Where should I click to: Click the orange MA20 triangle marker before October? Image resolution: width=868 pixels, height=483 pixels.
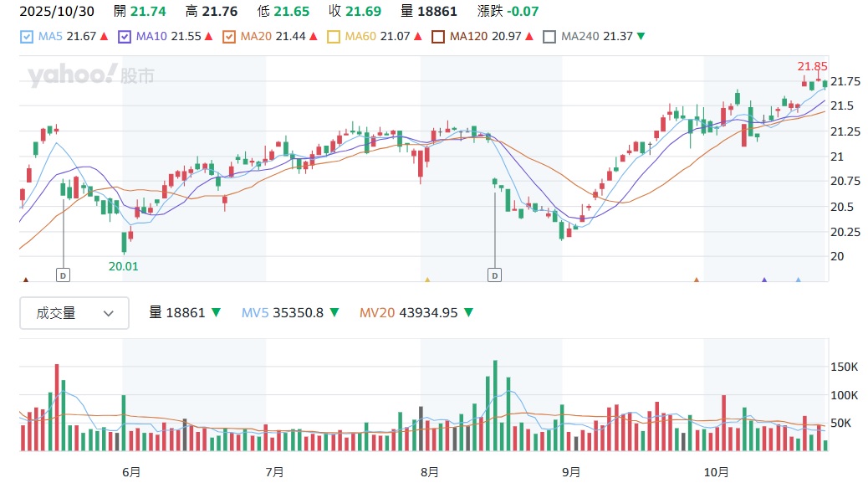click(x=696, y=280)
